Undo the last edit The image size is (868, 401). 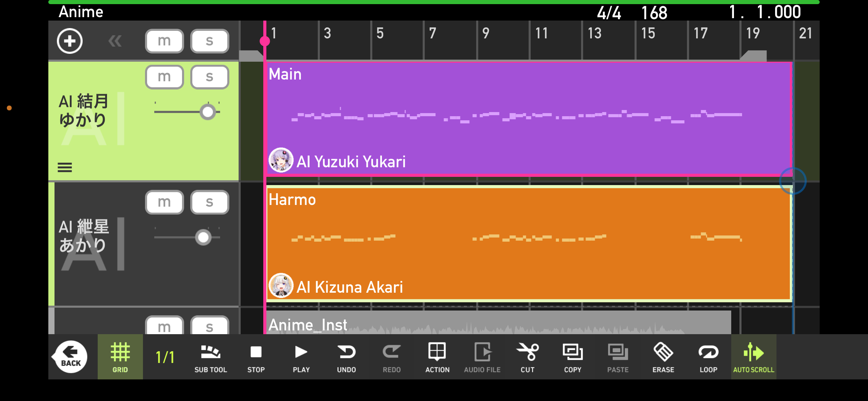click(346, 357)
